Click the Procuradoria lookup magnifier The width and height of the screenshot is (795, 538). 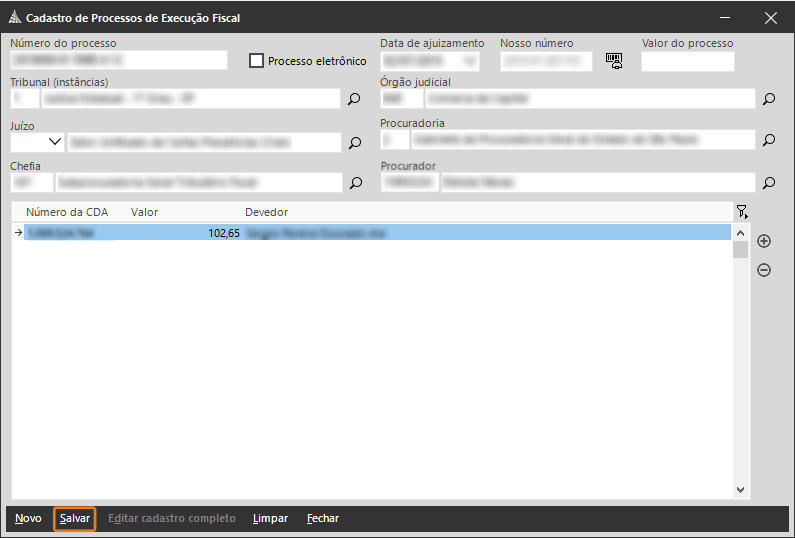[x=768, y=141]
